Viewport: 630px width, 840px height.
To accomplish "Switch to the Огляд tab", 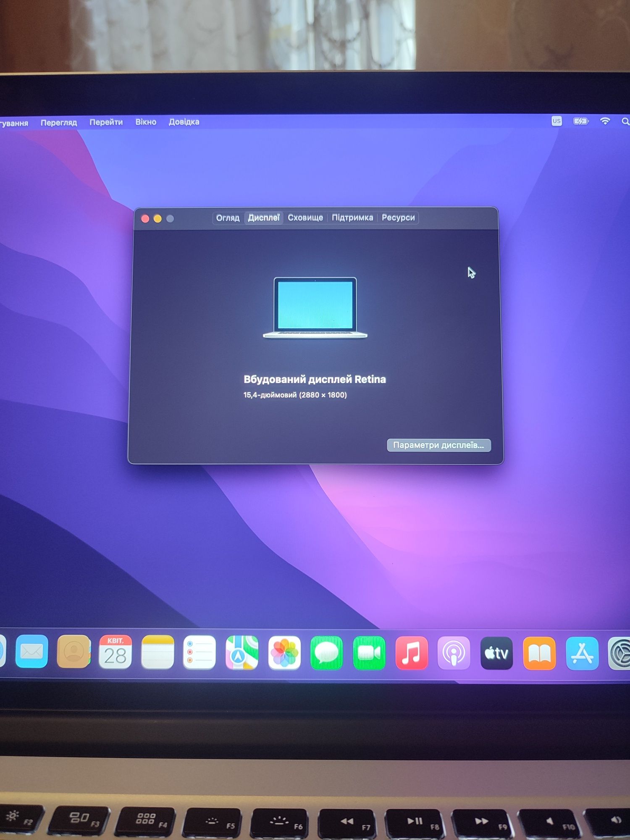I will [228, 218].
